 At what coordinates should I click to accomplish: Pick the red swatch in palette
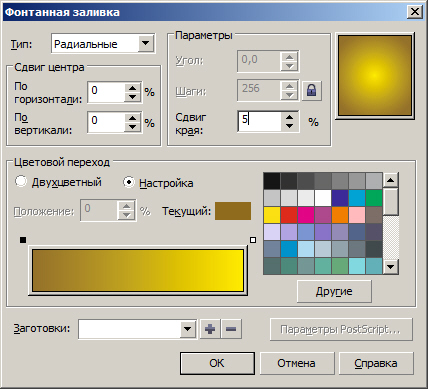click(x=289, y=215)
